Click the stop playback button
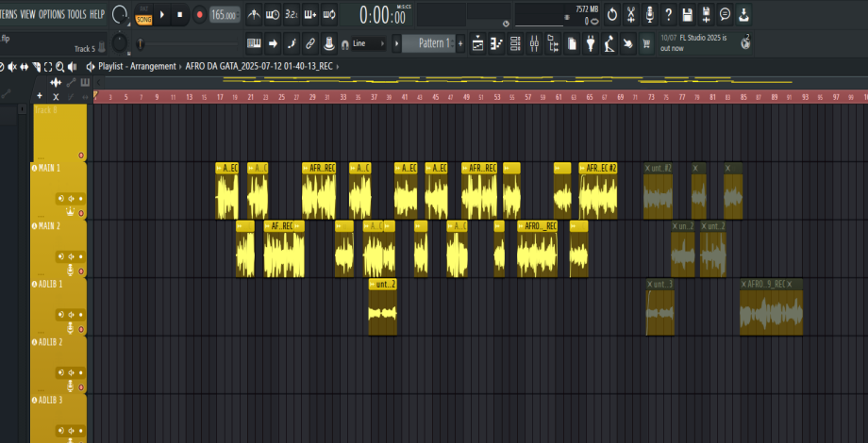The height and width of the screenshot is (443, 868). click(179, 15)
